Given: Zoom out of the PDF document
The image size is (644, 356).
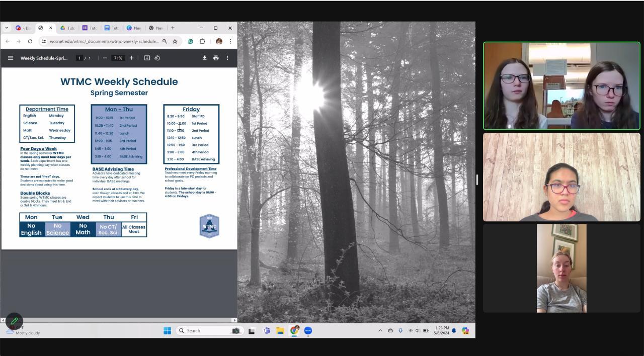Looking at the screenshot, I should click(105, 58).
